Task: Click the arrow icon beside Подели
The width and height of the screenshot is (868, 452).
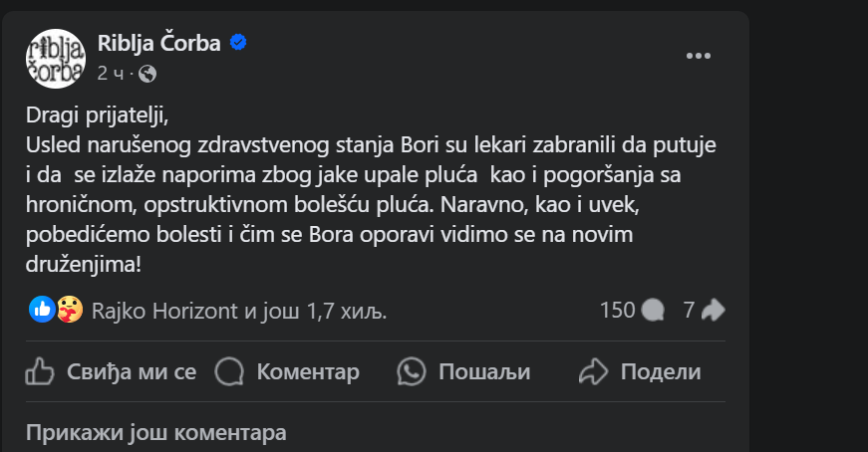Action: (x=593, y=372)
